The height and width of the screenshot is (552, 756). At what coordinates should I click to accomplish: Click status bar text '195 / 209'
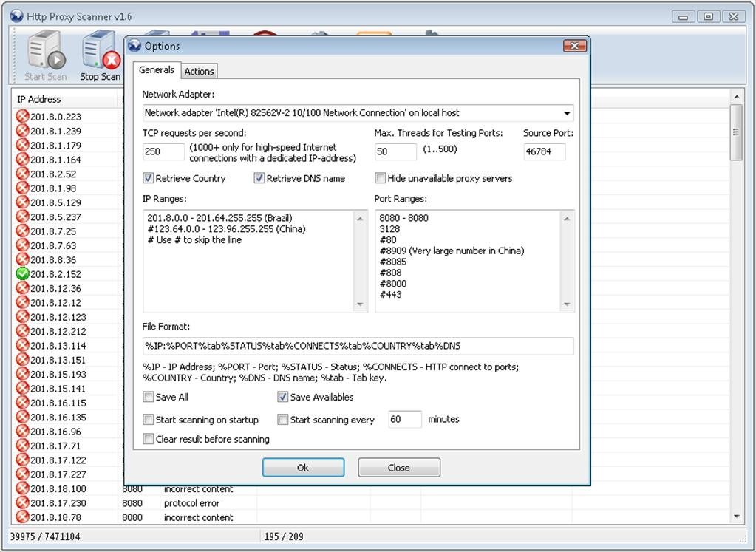284,536
